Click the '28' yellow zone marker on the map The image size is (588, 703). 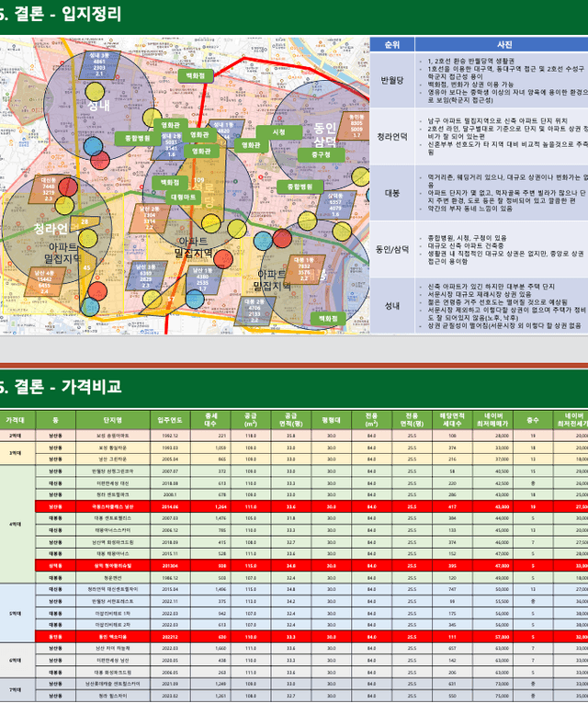pos(85,221)
